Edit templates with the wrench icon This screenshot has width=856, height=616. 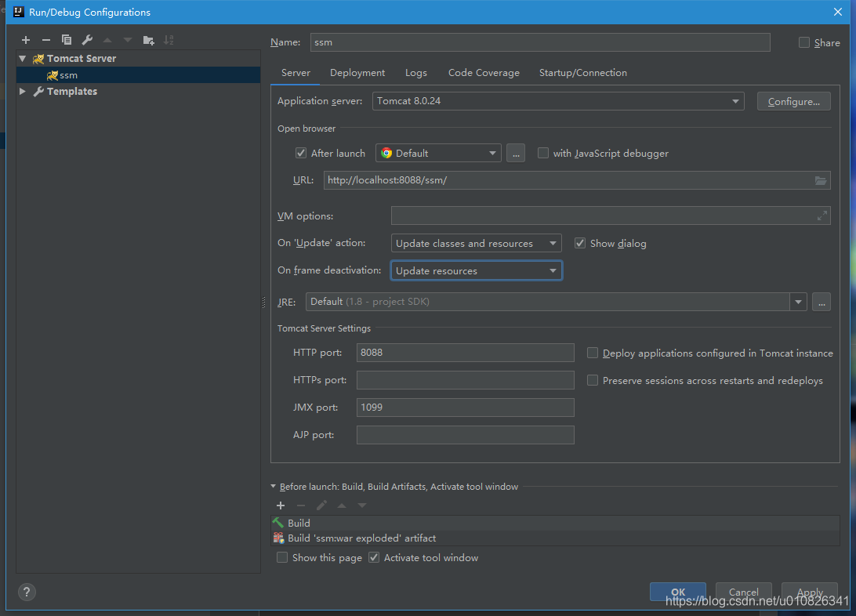coord(87,40)
